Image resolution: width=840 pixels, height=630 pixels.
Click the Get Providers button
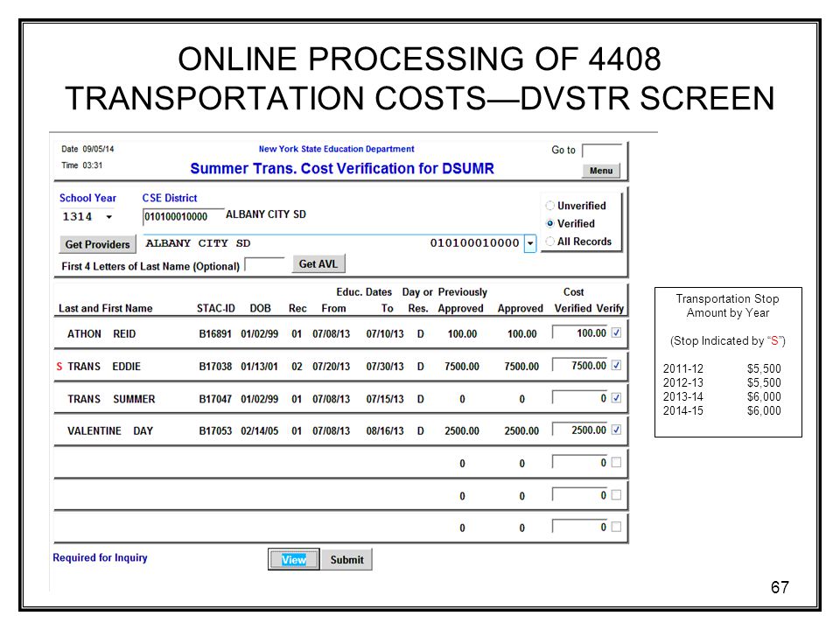97,244
